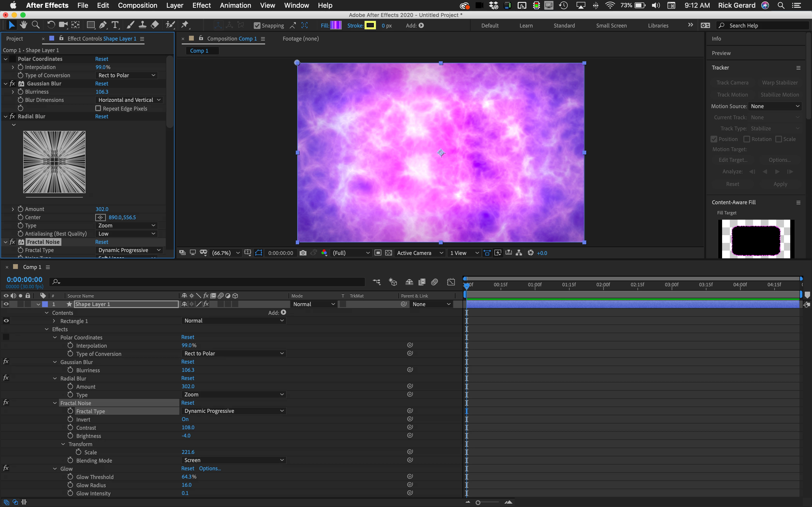The width and height of the screenshot is (812, 507).
Task: Reset the Gaussian Blur effect
Action: coord(102,84)
